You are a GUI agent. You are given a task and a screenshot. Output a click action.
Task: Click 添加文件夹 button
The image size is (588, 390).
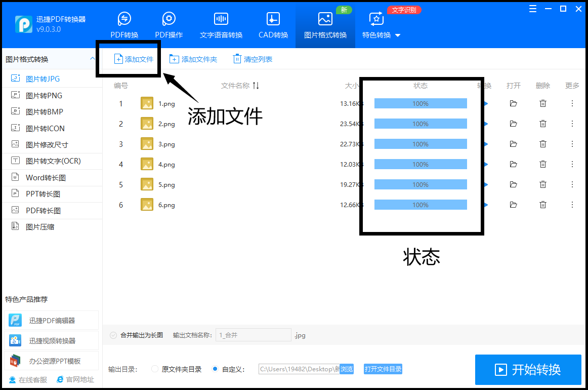coord(193,59)
